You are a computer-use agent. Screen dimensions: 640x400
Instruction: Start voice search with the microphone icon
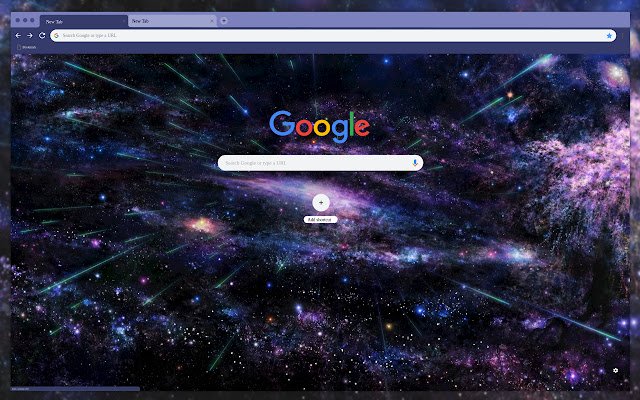coord(415,163)
